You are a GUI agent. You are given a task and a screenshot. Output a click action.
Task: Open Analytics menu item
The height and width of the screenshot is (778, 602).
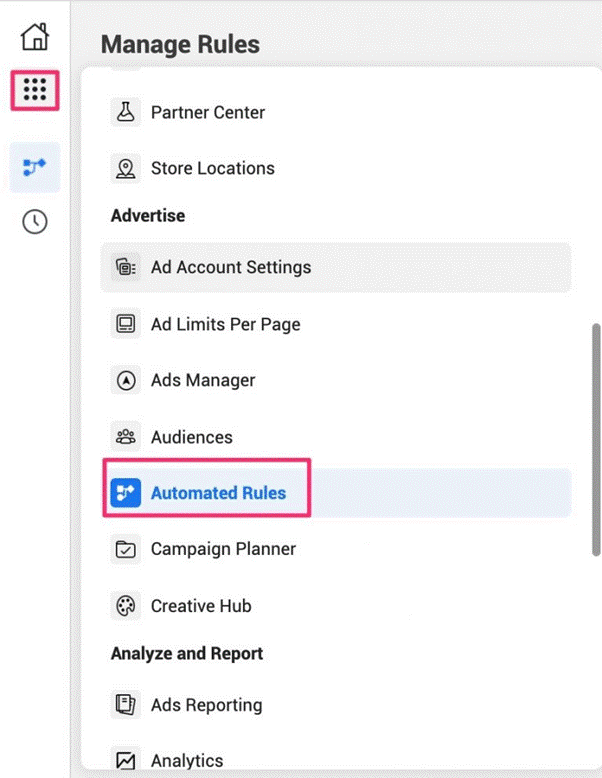tap(187, 761)
